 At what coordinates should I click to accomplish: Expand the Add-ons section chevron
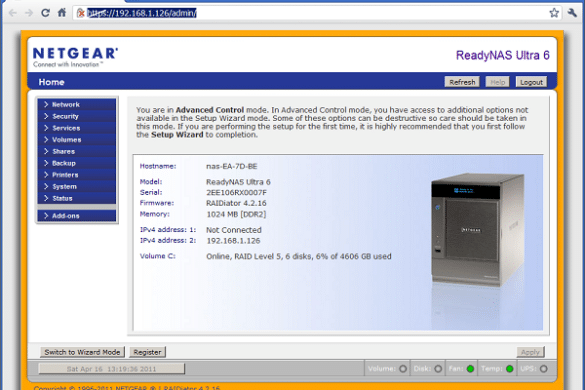tap(46, 216)
